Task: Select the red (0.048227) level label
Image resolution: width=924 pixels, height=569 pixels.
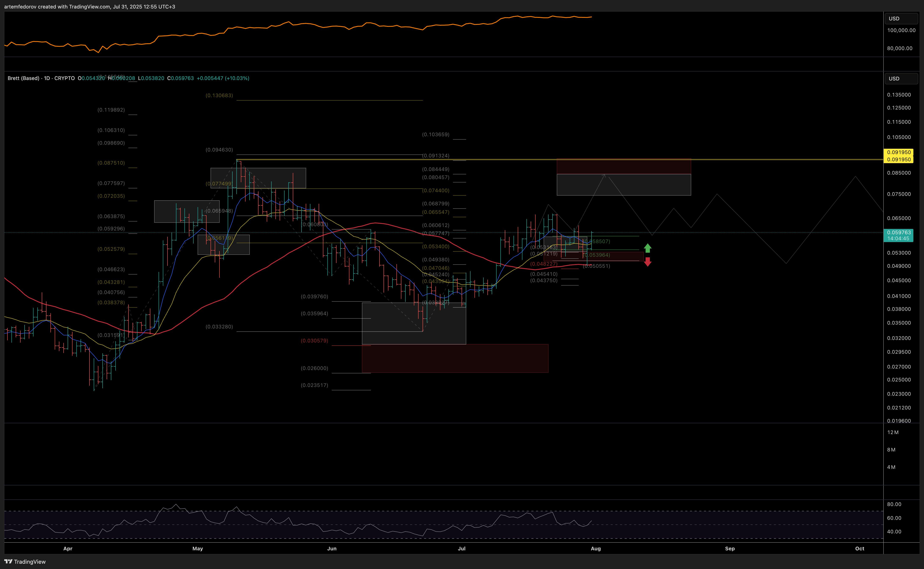Action: 544,264
